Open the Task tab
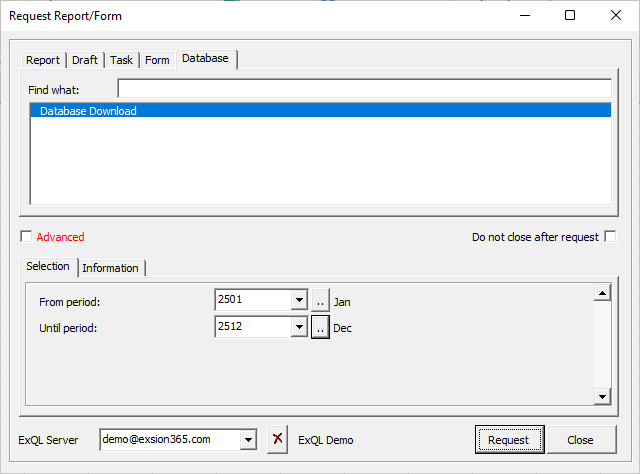The image size is (640, 474). (121, 60)
